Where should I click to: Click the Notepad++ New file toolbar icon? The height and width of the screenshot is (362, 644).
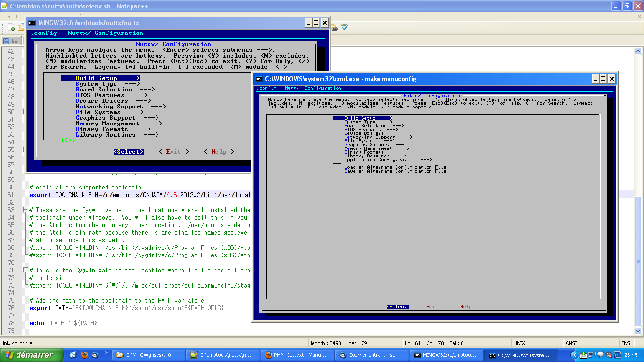pyautogui.click(x=11, y=28)
